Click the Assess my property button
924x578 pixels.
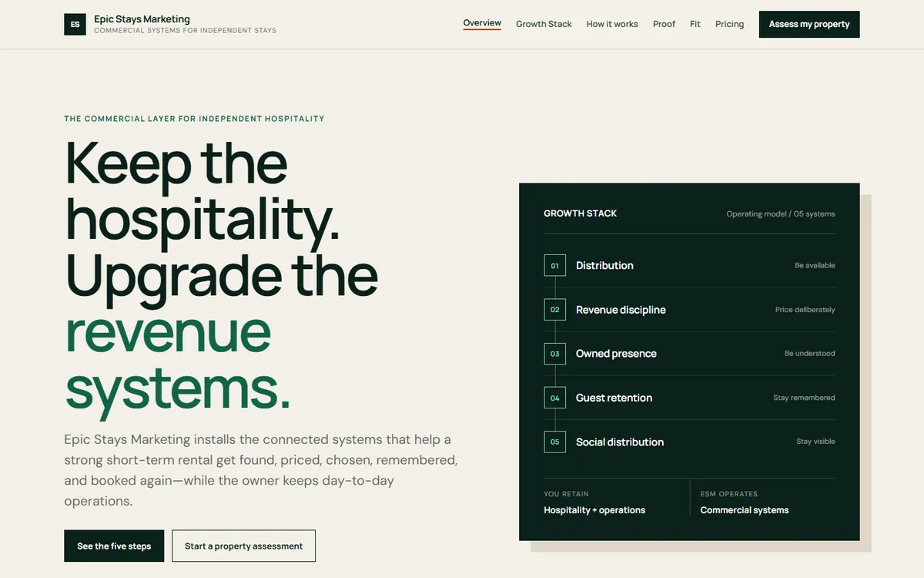pyautogui.click(x=809, y=24)
